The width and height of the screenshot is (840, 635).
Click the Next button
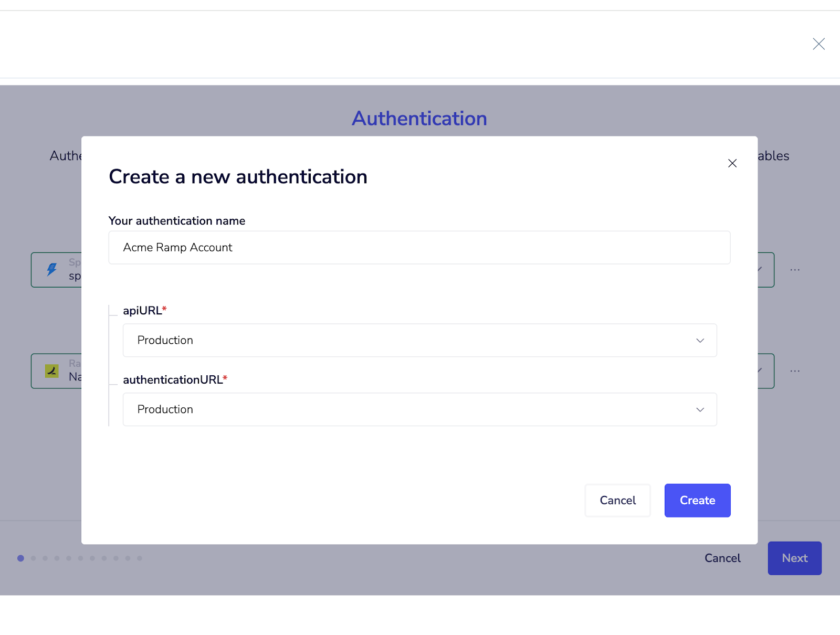[794, 558]
